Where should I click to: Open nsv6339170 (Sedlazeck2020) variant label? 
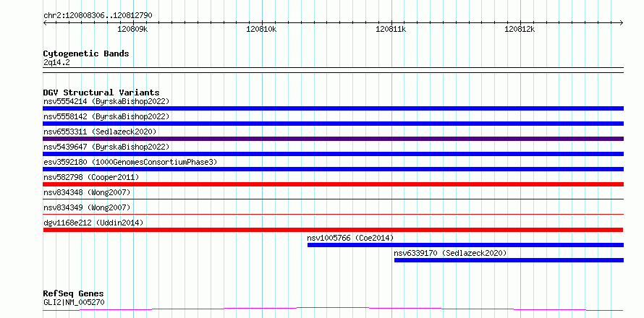[450, 253]
